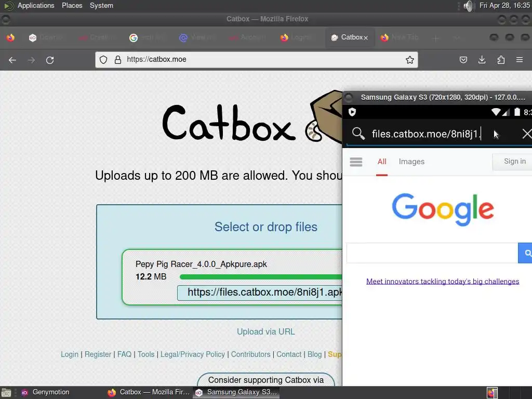Go back using Firefox back arrow
532x399 pixels.
coord(12,60)
